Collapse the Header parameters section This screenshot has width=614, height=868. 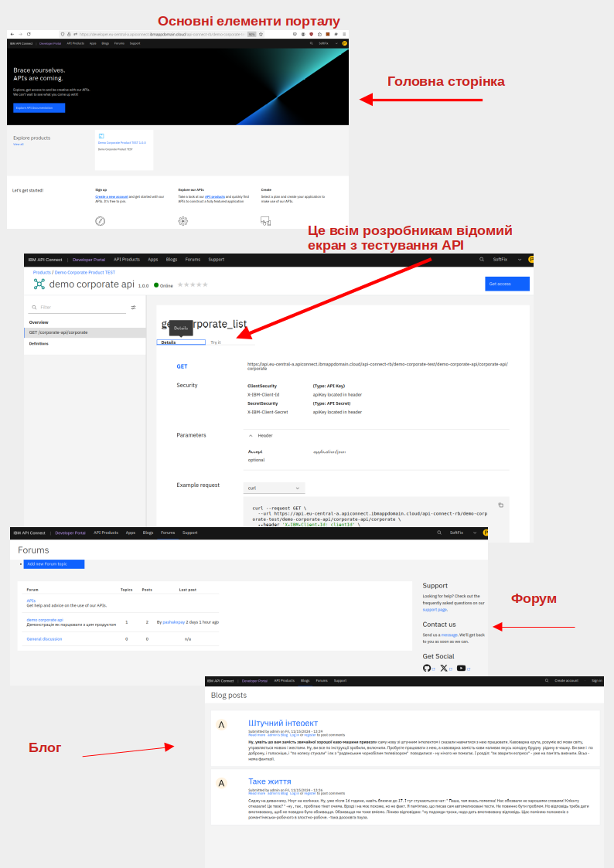click(250, 435)
